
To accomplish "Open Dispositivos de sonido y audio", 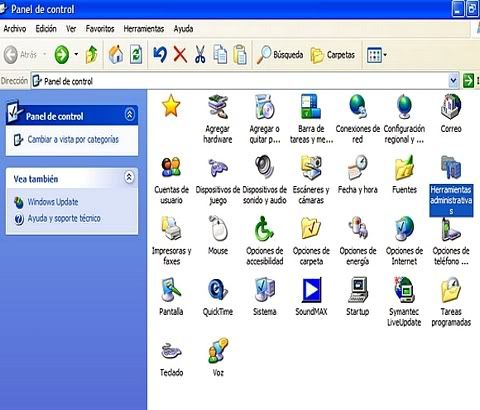I will [x=264, y=167].
